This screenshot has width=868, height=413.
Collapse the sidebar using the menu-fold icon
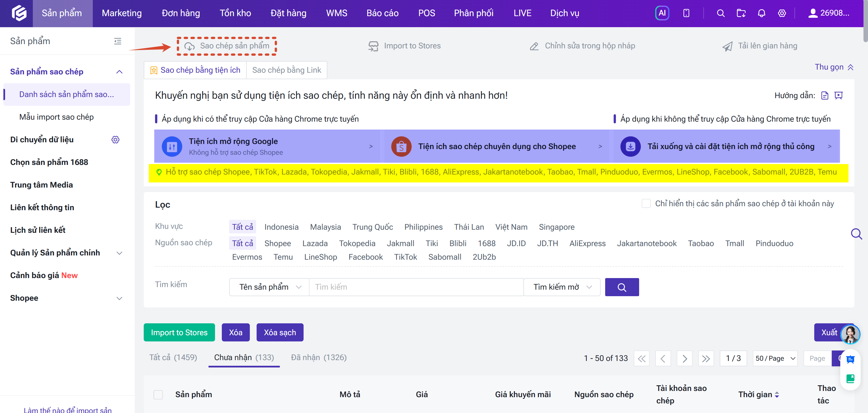pos(118,41)
